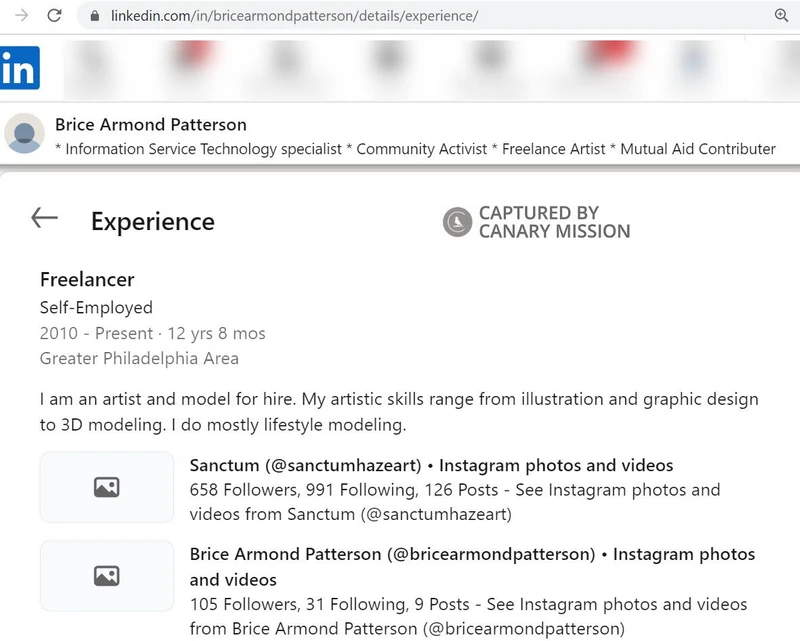This screenshot has width=800, height=641.
Task: Click the LinkedIn logo icon
Action: click(x=16, y=68)
